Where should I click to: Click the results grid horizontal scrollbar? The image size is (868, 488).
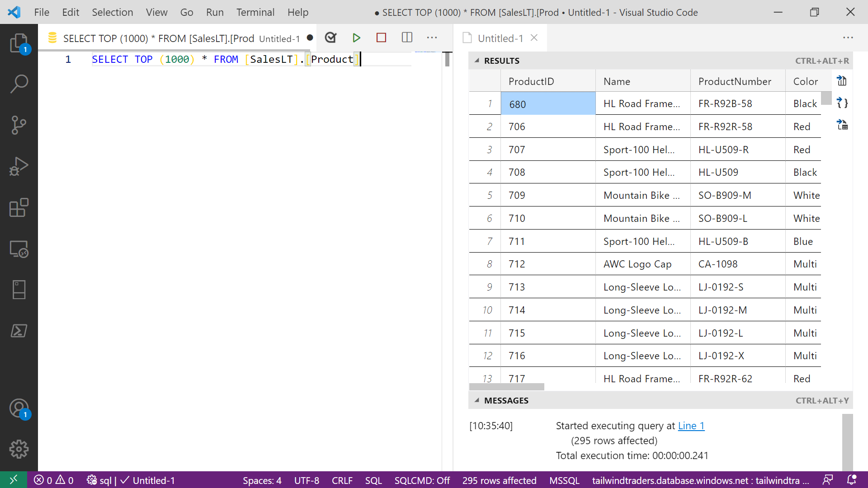(x=506, y=387)
